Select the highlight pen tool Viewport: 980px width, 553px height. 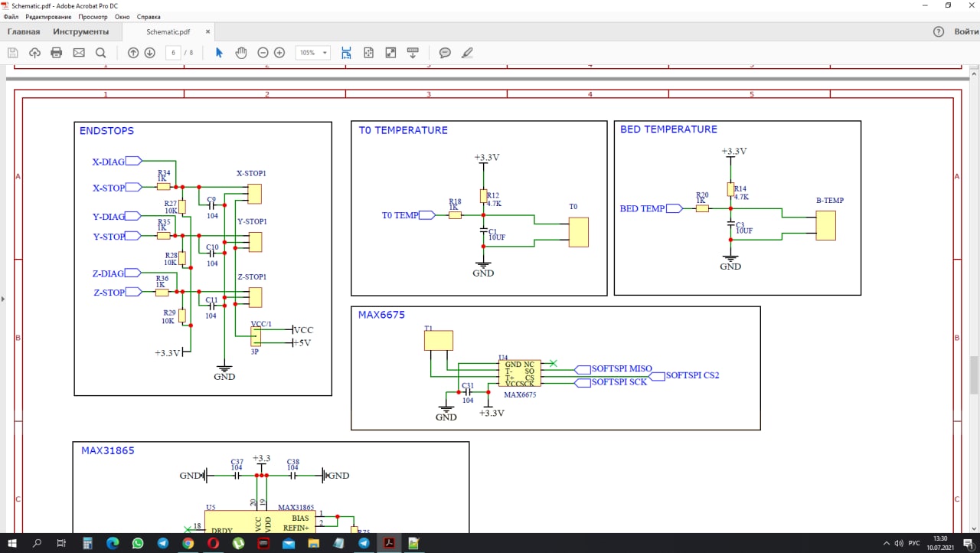click(x=467, y=53)
